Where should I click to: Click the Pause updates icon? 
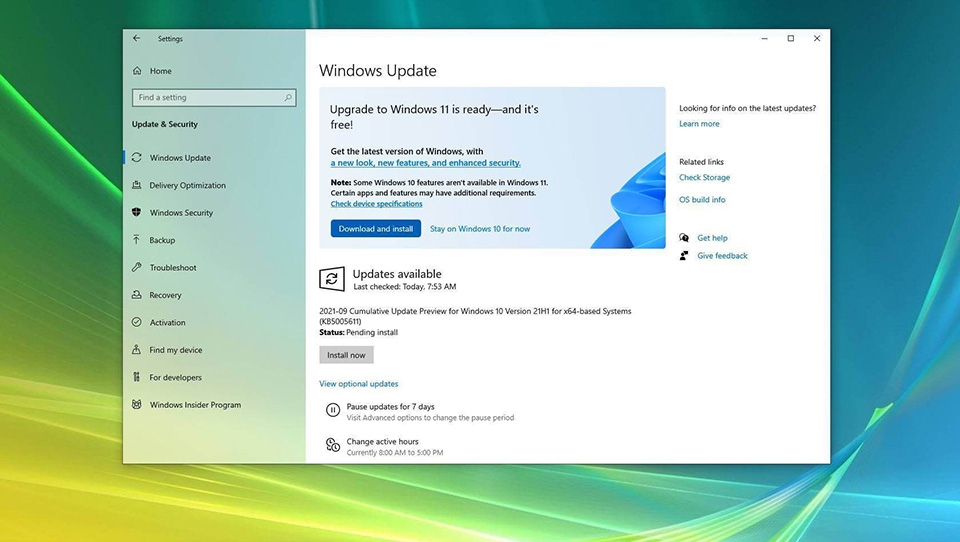pos(332,410)
